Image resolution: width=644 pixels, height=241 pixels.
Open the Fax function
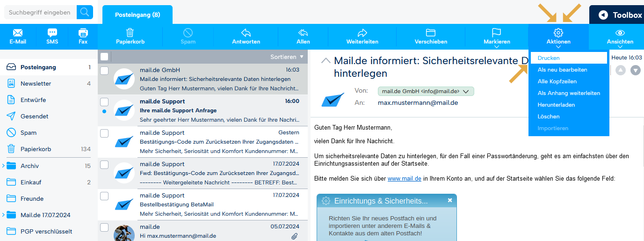tap(83, 37)
